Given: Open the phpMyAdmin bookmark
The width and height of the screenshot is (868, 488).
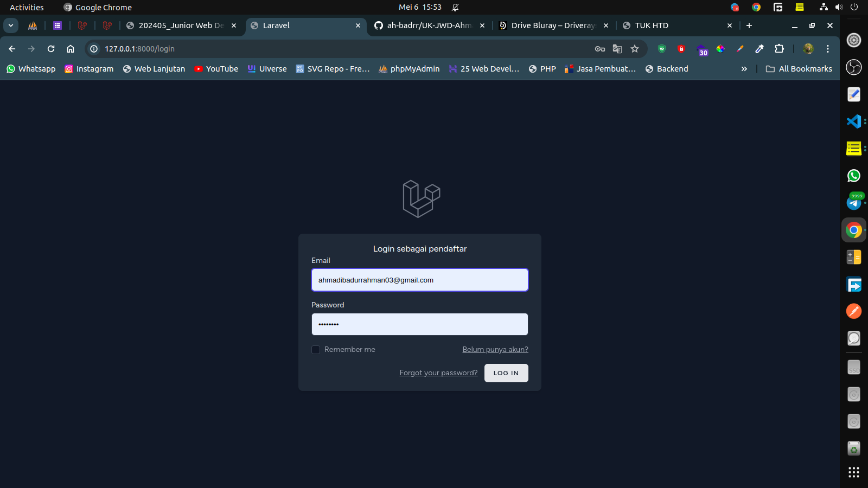Looking at the screenshot, I should click(x=409, y=69).
